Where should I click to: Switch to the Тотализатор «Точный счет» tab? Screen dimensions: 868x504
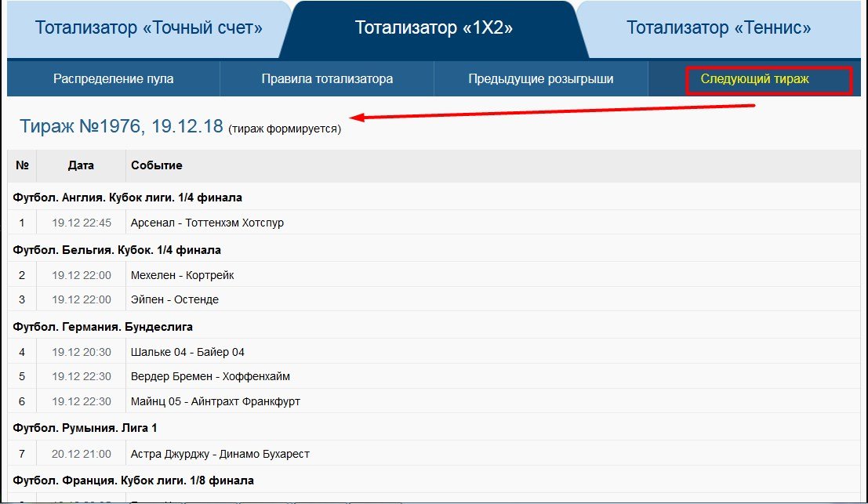(x=148, y=27)
